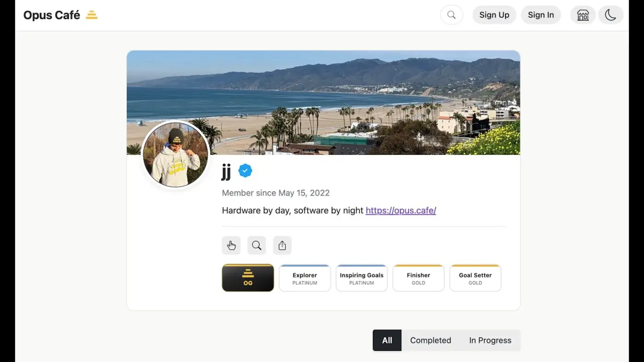Select the All filter toggle
Screen dimensions: 644x362
[387, 340]
